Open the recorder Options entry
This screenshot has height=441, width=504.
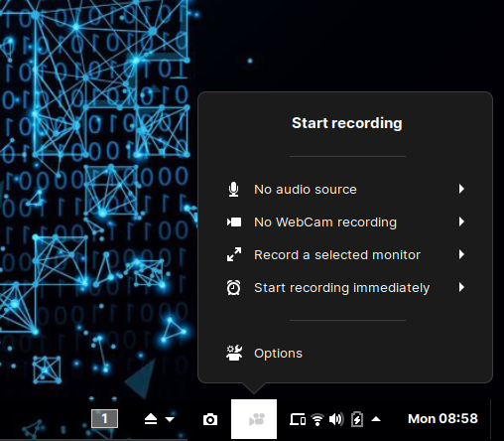pyautogui.click(x=346, y=354)
